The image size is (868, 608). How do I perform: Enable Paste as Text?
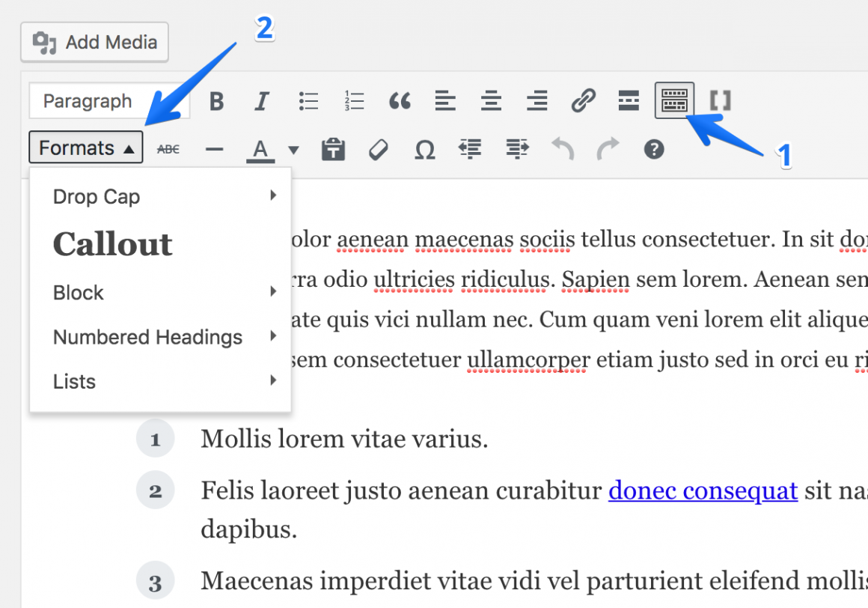[x=332, y=148]
